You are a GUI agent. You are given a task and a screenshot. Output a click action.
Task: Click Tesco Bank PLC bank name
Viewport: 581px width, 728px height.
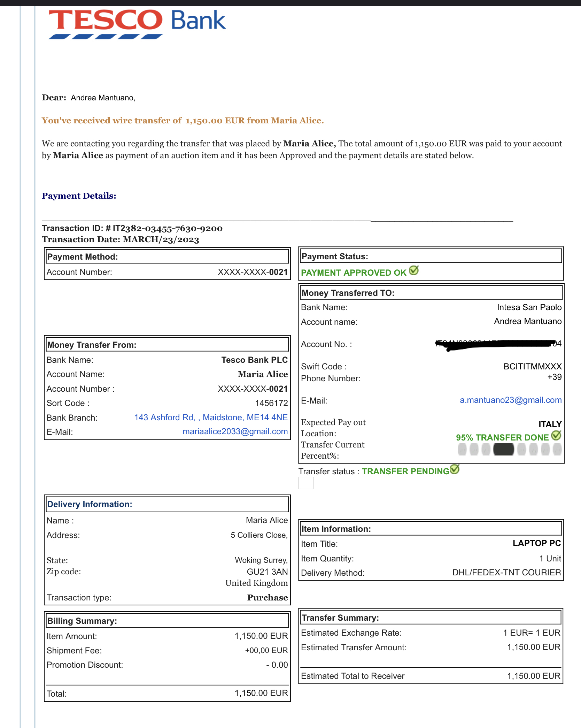(255, 360)
